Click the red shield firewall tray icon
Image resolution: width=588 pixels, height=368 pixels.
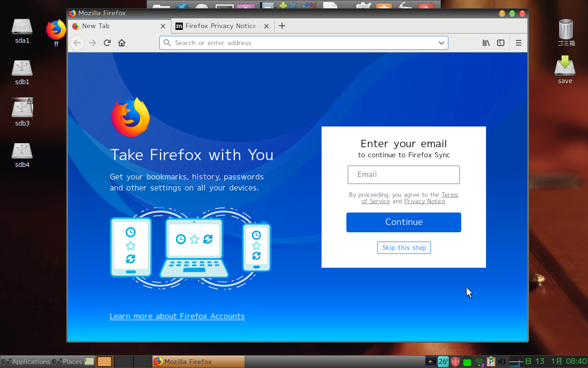[x=455, y=362]
